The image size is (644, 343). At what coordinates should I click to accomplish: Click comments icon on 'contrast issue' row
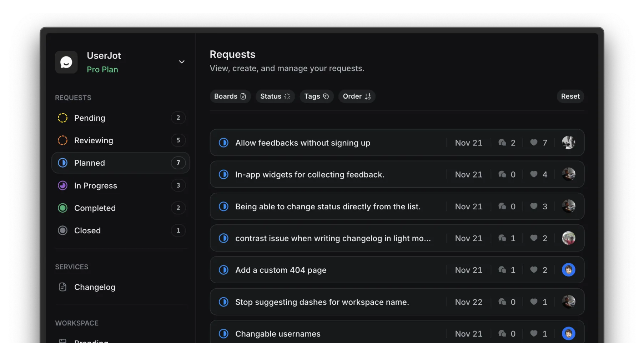point(502,238)
